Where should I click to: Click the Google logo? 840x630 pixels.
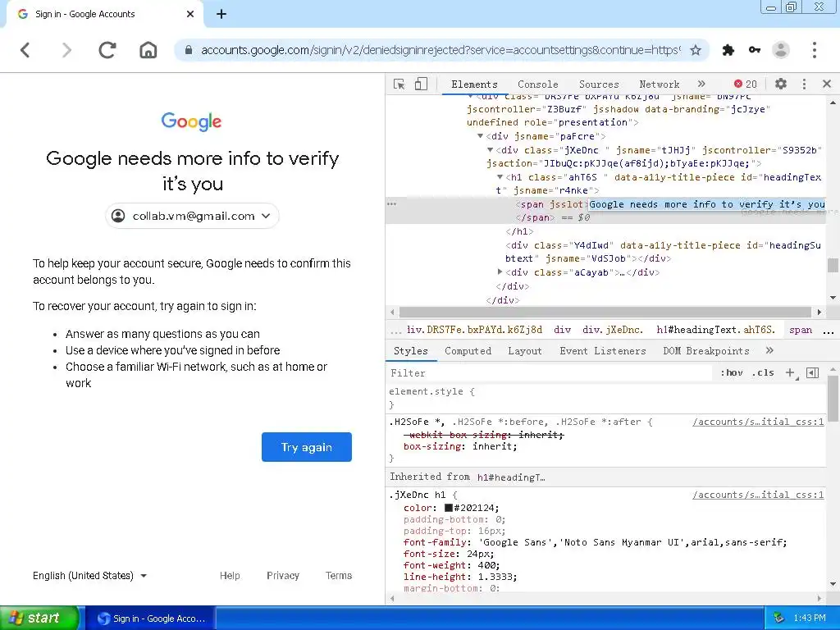tap(192, 121)
